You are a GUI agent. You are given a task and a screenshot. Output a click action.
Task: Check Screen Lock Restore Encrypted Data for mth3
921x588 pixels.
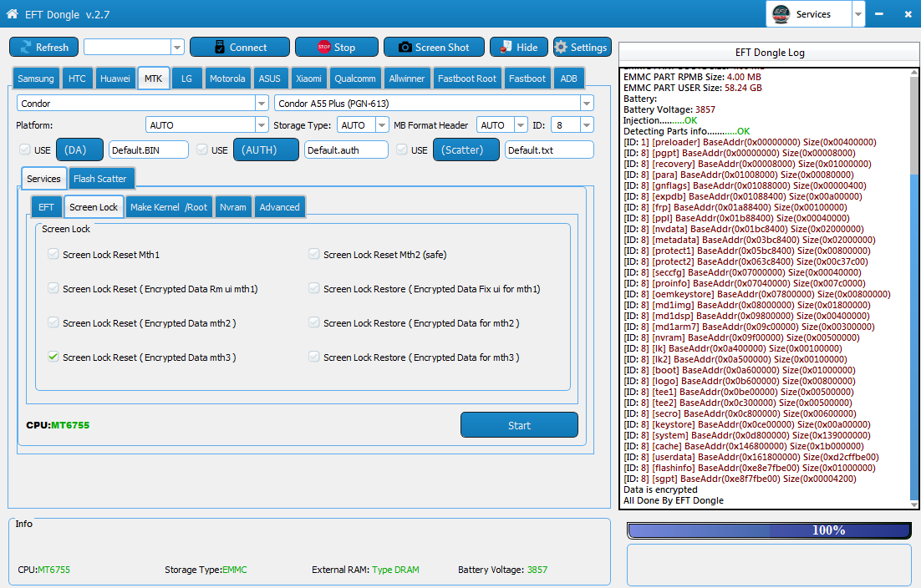tap(314, 357)
